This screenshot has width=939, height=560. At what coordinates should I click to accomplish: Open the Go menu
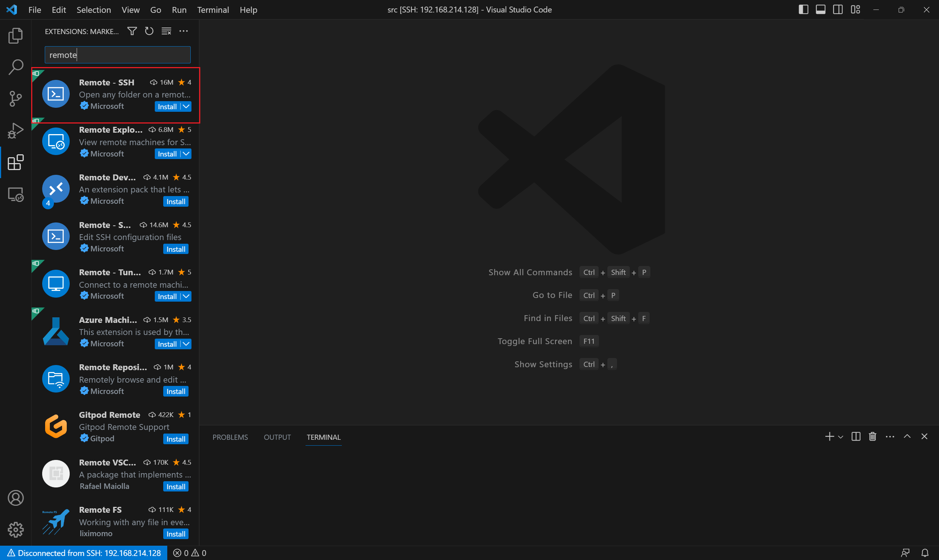pos(156,10)
